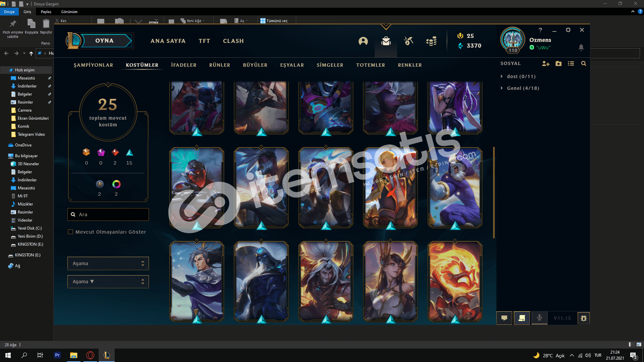Image resolution: width=644 pixels, height=362 pixels.
Task: Show hidden system tray icons
Action: pyautogui.click(x=572, y=355)
